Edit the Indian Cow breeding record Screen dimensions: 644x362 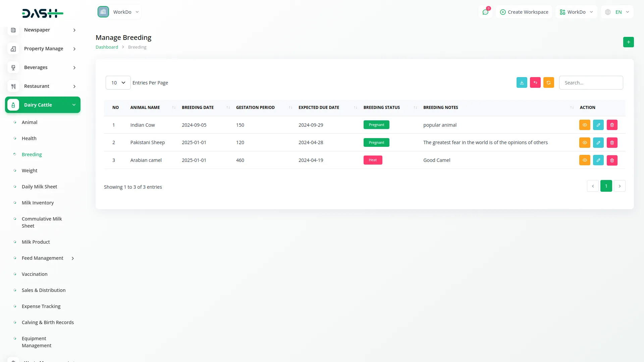[x=598, y=125]
